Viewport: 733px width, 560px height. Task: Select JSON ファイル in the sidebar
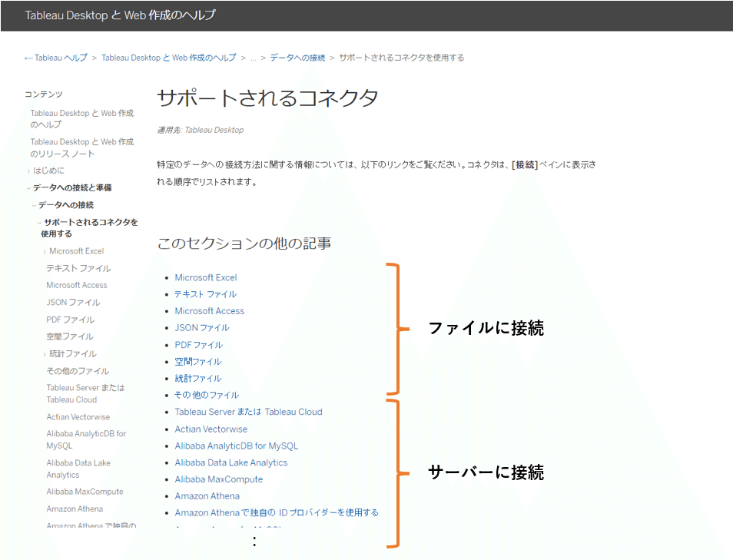tap(73, 303)
